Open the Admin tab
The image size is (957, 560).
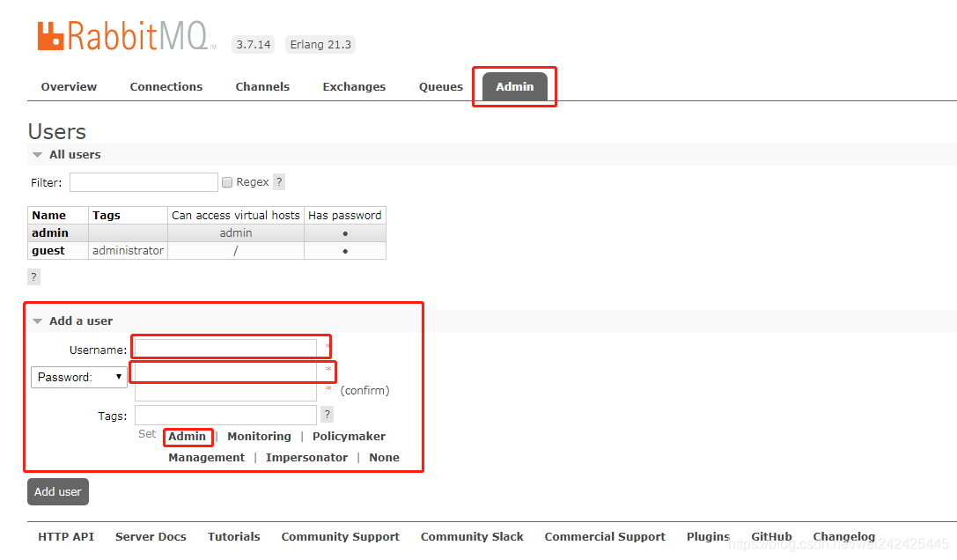coord(514,86)
